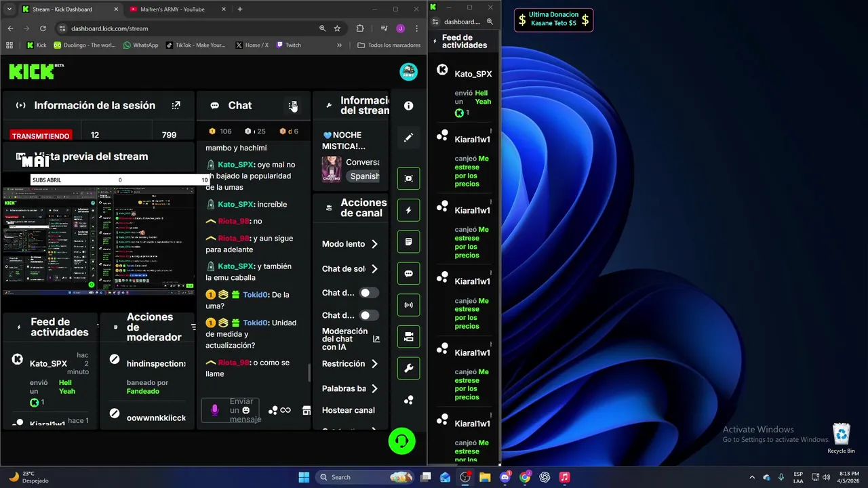868x488 pixels.
Task: Click the media control icon in Chrome toolbar
Action: coord(384,28)
